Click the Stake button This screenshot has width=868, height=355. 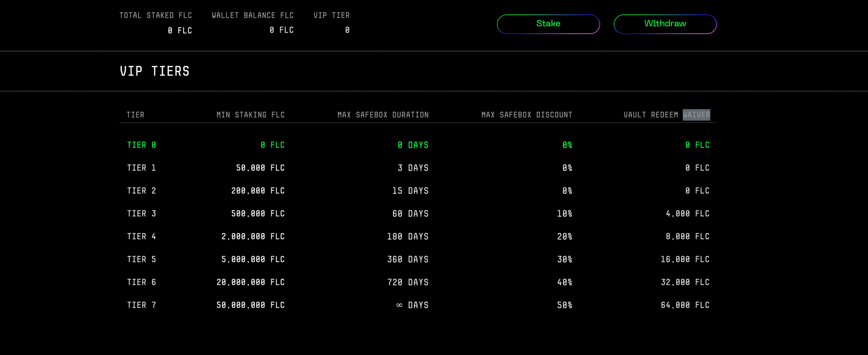coord(548,24)
